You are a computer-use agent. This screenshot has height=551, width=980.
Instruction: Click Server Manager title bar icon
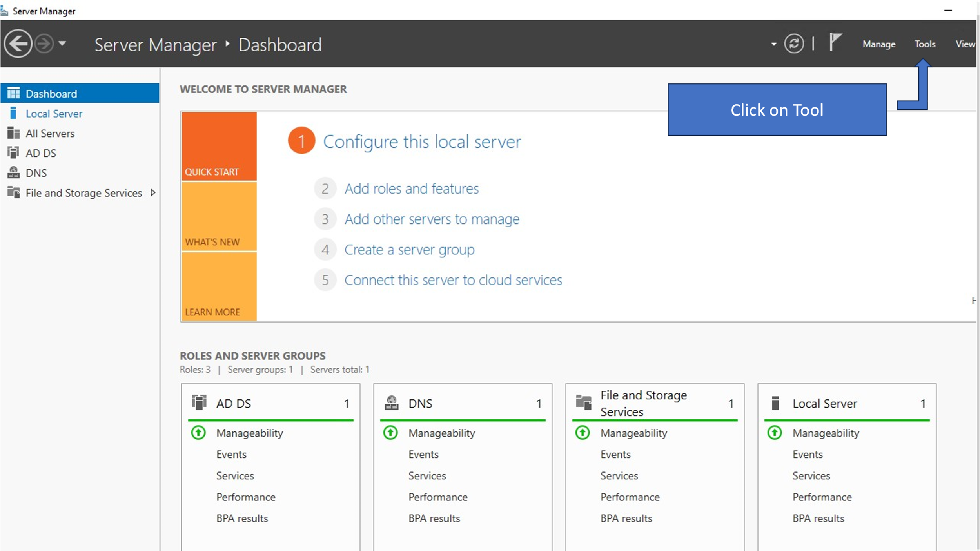tap(4, 11)
